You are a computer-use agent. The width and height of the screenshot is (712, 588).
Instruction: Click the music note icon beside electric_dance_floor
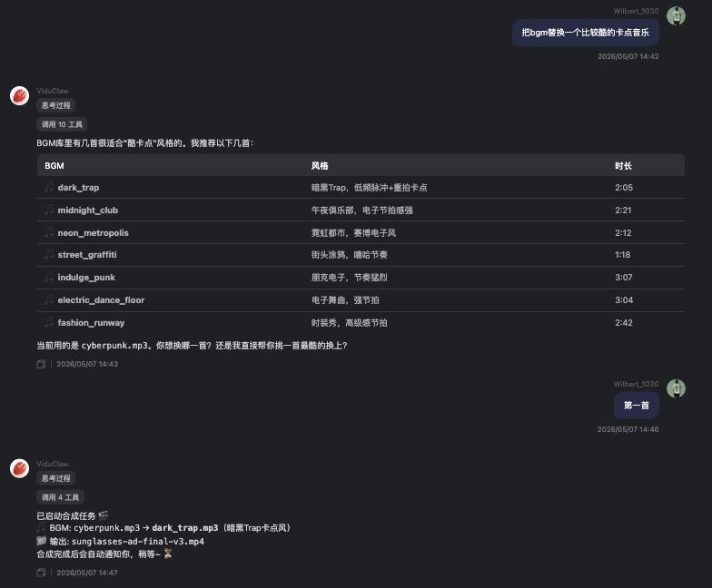click(x=49, y=299)
